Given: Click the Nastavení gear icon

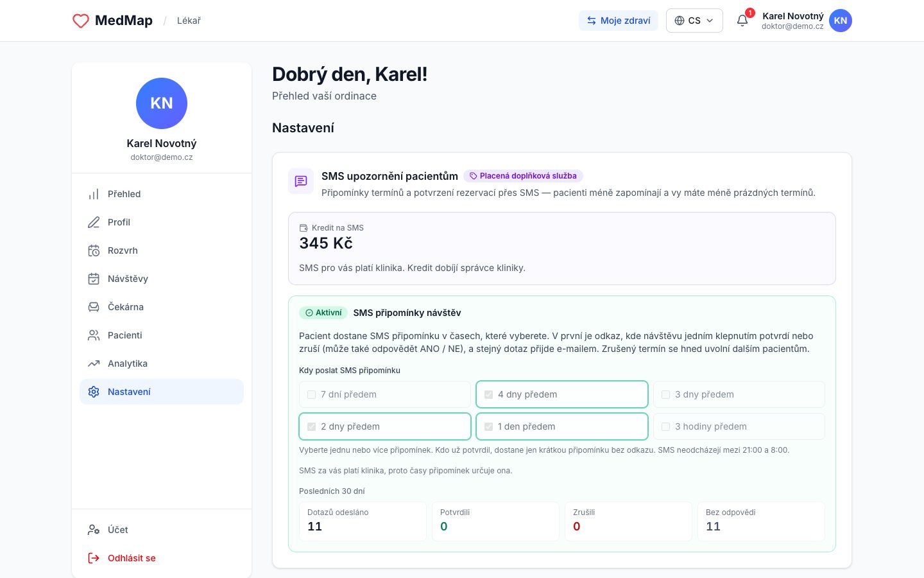Looking at the screenshot, I should [x=94, y=392].
